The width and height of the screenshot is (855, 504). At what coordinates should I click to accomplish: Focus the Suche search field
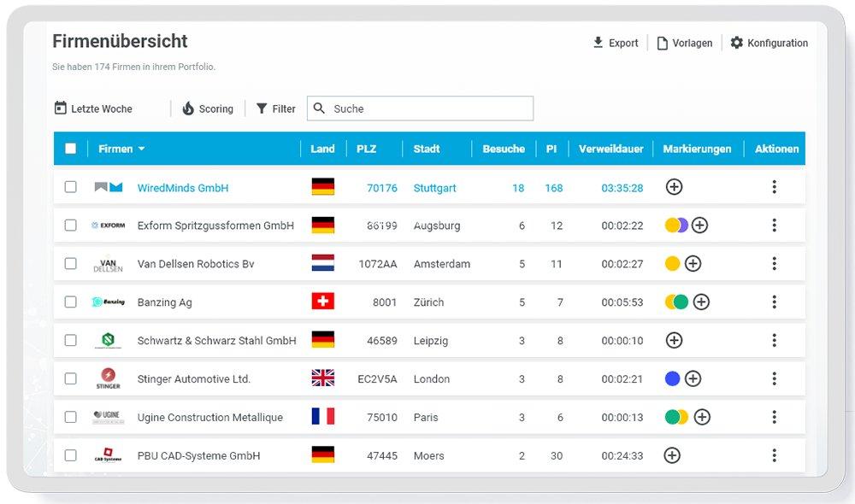pos(421,108)
